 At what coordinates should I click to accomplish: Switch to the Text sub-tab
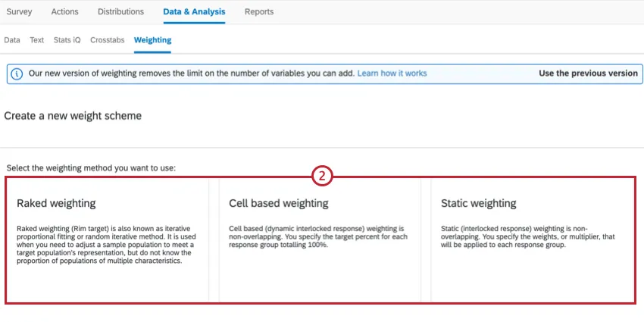[36, 39]
